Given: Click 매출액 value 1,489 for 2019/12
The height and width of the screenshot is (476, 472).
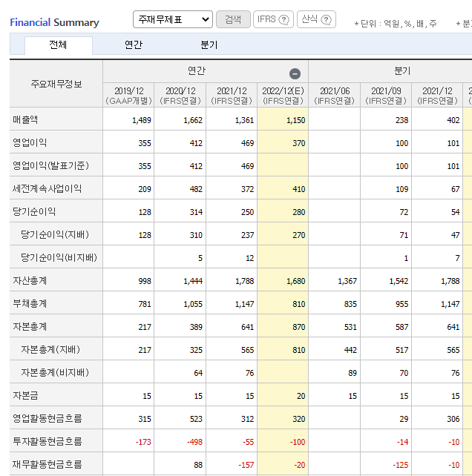Looking at the screenshot, I should (x=142, y=120).
